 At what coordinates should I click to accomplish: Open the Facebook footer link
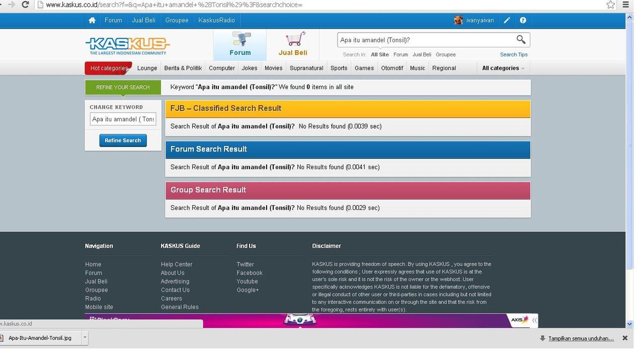pos(250,273)
